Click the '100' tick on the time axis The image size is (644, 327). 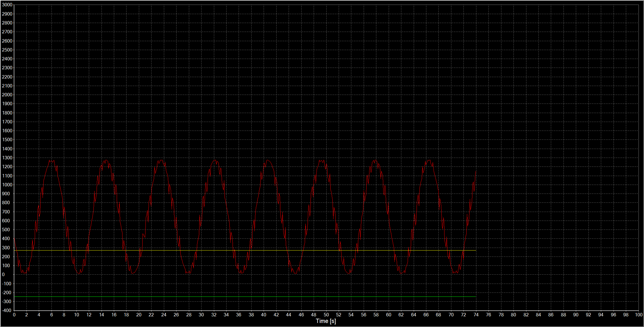click(x=639, y=315)
